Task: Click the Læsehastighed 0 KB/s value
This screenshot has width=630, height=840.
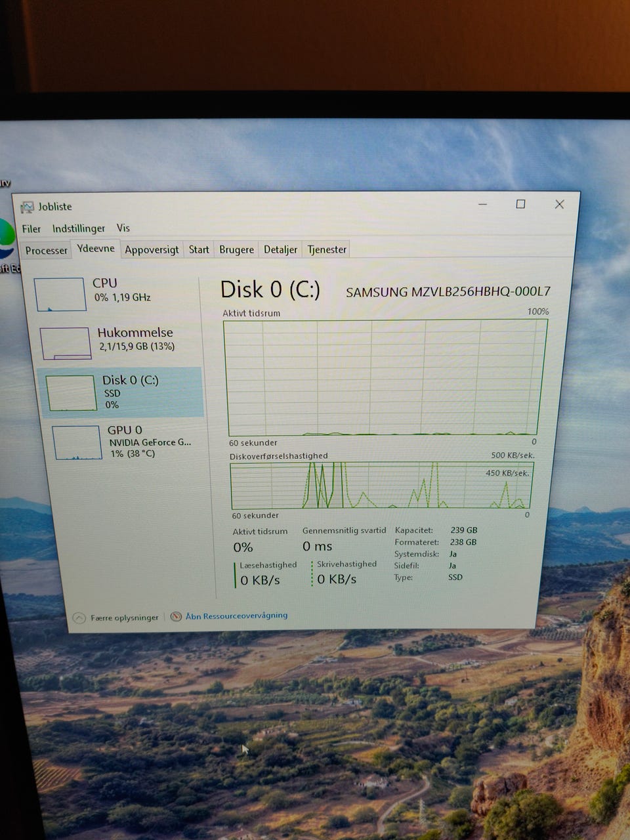Action: point(260,580)
